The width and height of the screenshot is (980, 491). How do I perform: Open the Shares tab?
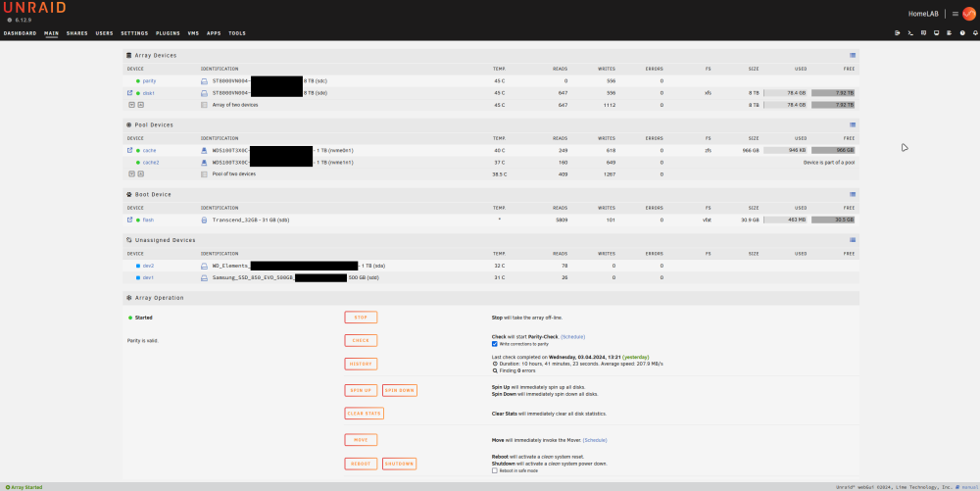pos(76,33)
